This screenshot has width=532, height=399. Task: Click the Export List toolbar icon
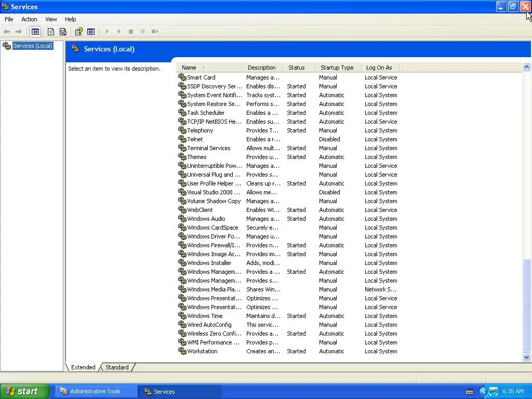coord(63,32)
